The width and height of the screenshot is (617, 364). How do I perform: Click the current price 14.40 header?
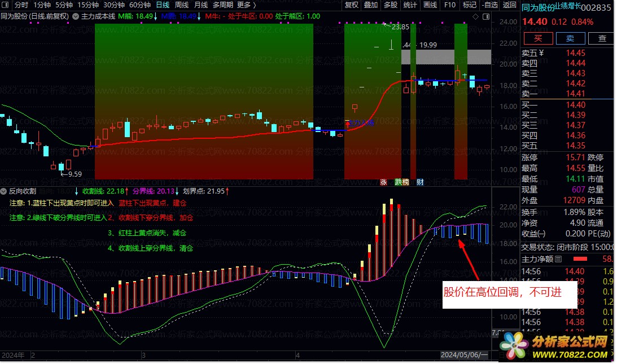[535, 22]
